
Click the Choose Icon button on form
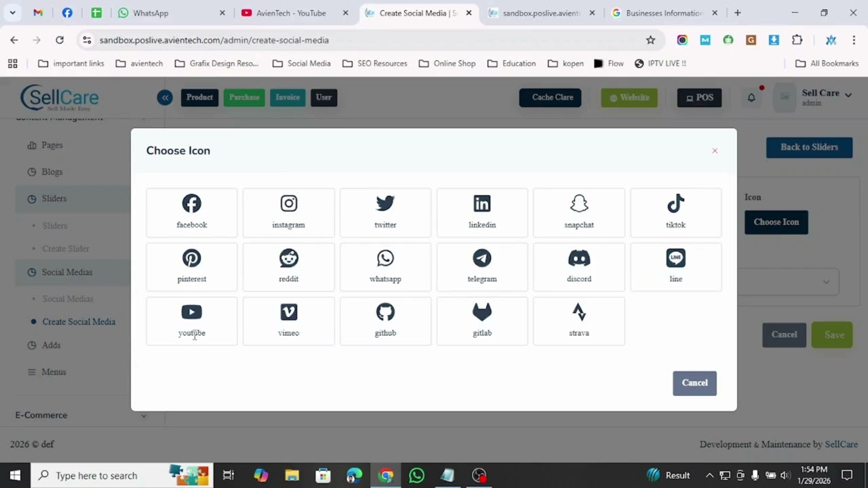776,222
